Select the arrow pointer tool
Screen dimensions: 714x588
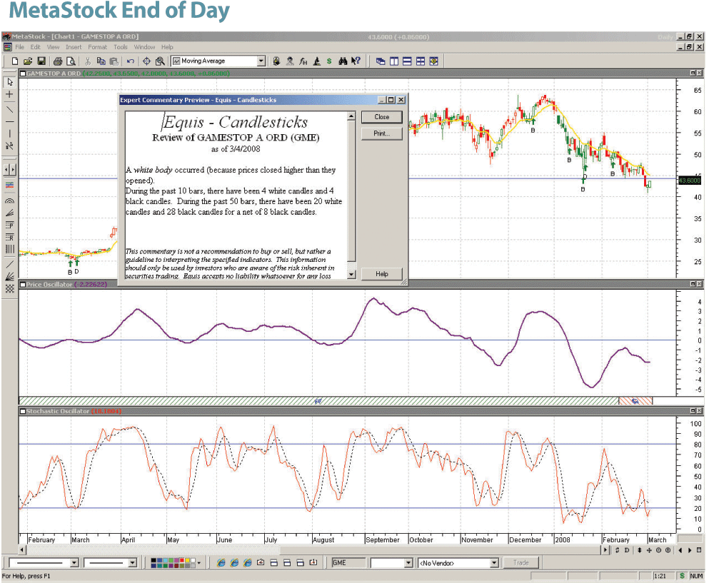pos(9,82)
